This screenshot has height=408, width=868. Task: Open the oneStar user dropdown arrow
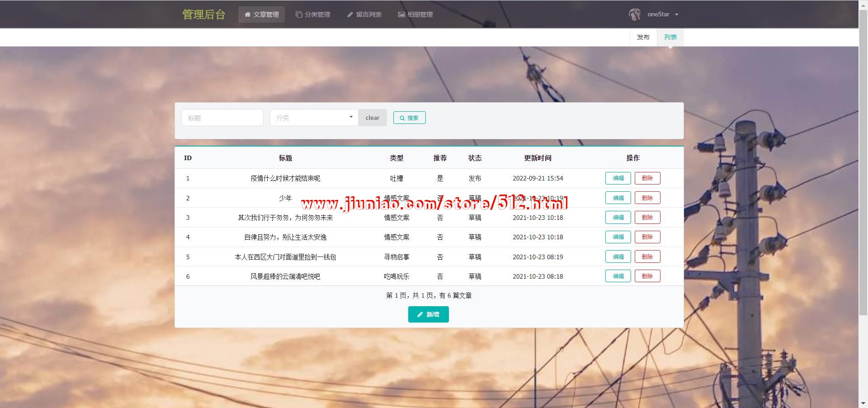pyautogui.click(x=677, y=14)
